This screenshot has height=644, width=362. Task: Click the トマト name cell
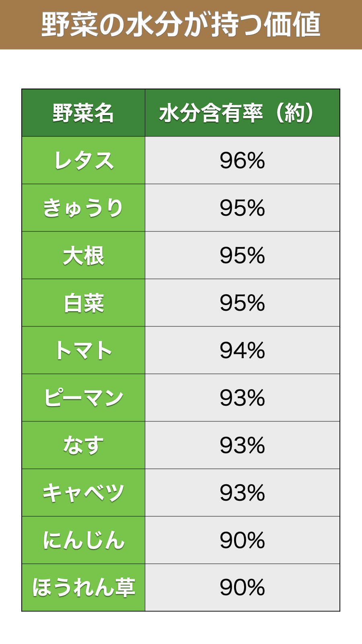click(x=83, y=351)
